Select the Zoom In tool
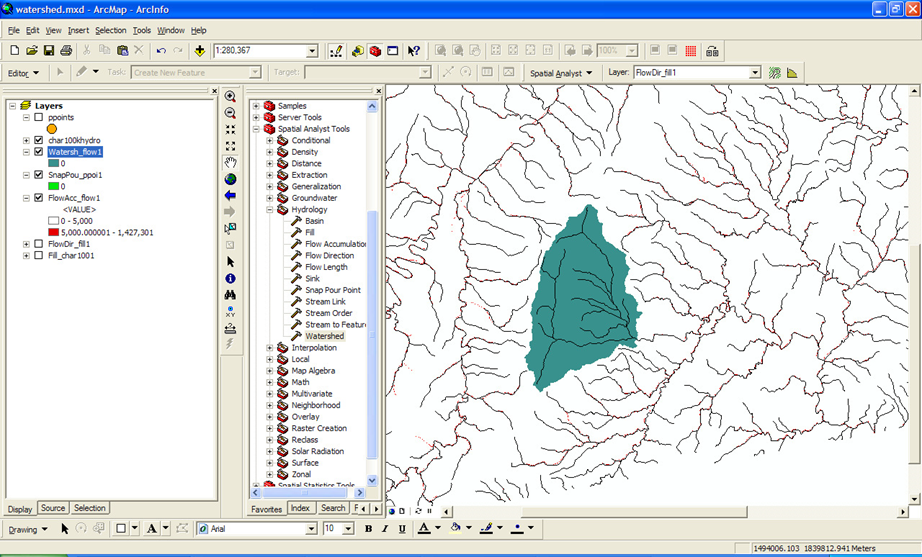 230,96
